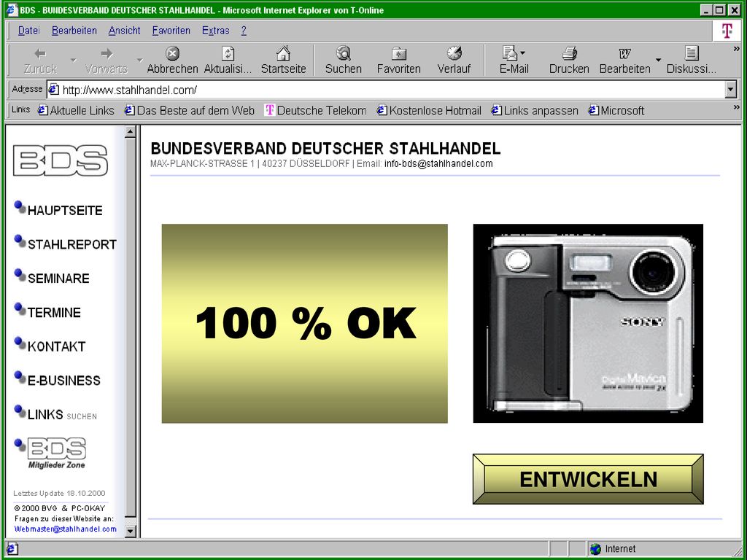Click the small SUCHEN link

(82, 416)
